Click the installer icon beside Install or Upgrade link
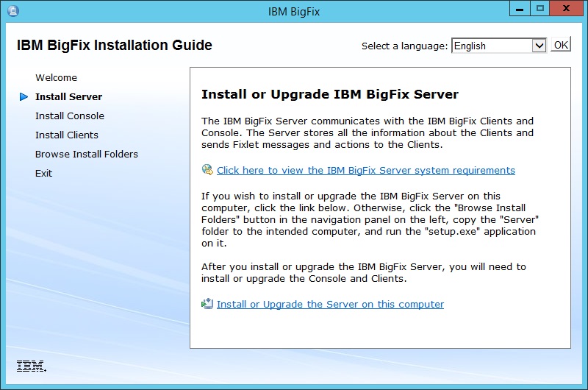This screenshot has height=390, width=588. point(207,304)
